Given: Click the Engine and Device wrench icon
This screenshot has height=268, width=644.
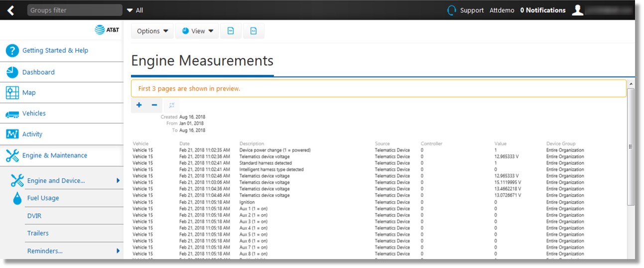Looking at the screenshot, I should 17,180.
